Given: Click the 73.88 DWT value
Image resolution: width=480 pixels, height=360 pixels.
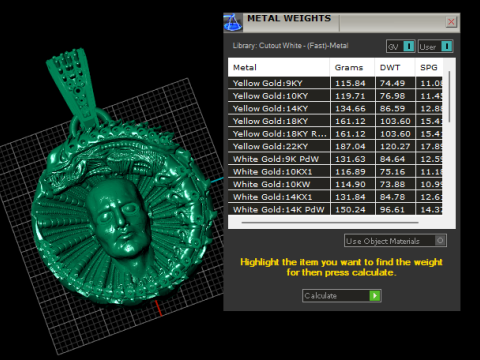Looking at the screenshot, I should pyautogui.click(x=392, y=184).
